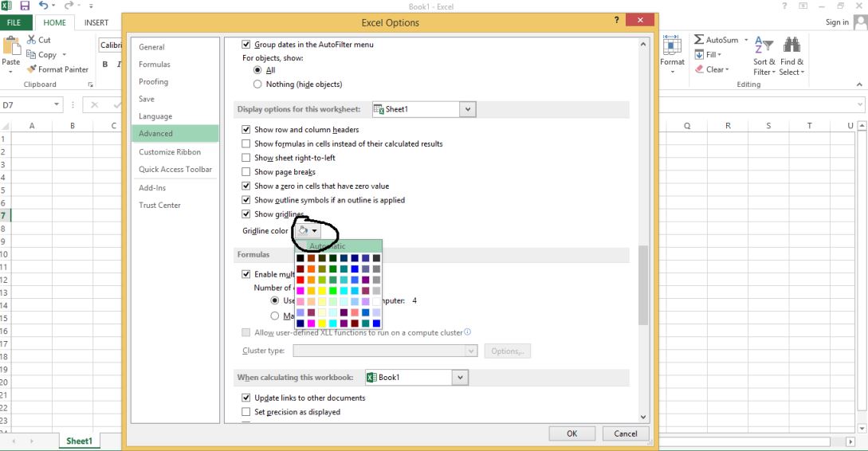The height and width of the screenshot is (451, 868).
Task: Click the Clipboard group dialog launcher icon
Action: click(90, 84)
